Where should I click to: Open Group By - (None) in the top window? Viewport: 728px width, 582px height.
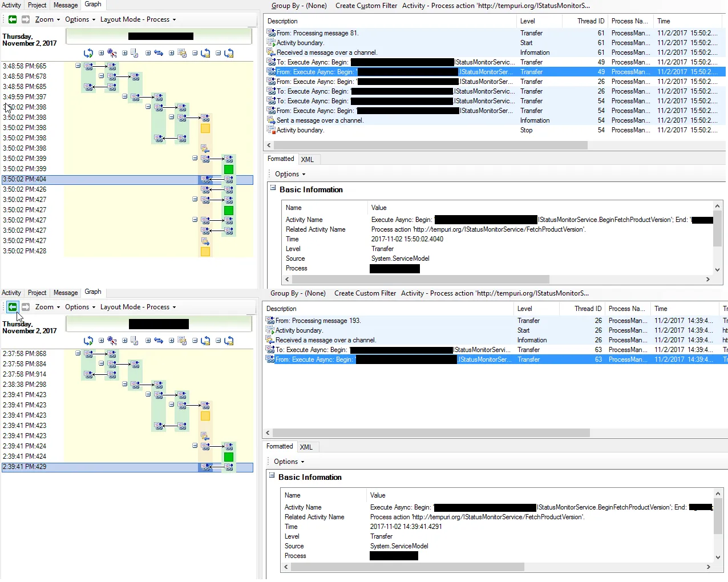pos(299,6)
